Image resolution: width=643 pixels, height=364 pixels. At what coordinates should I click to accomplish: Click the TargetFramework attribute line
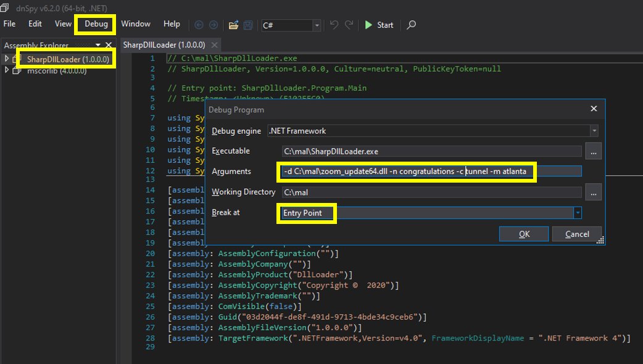click(399, 338)
